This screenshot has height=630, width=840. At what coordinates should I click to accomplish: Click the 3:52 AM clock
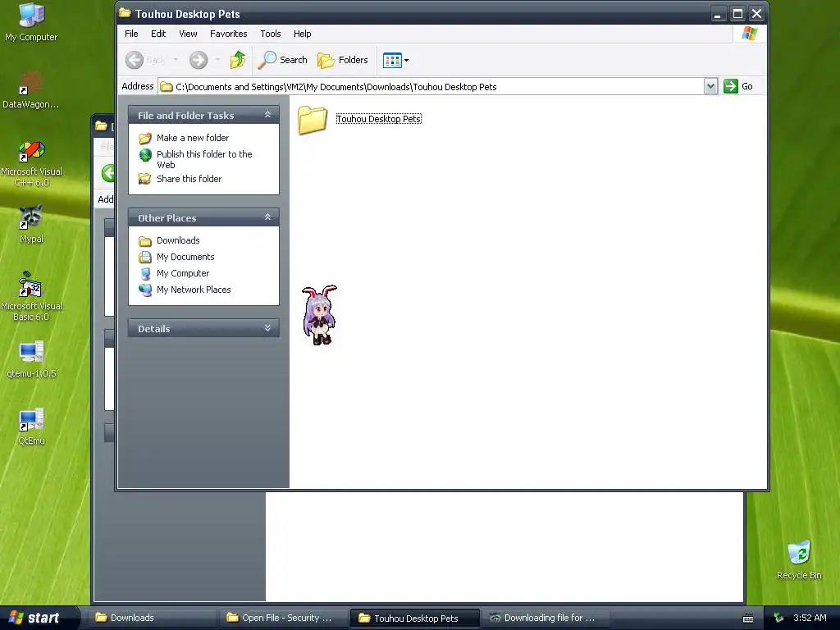tap(810, 618)
